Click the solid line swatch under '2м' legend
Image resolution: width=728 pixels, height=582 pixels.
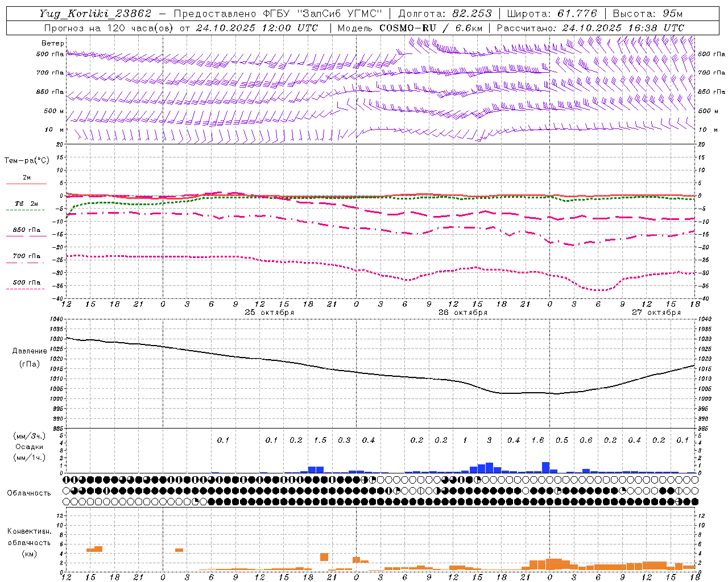tap(26, 184)
